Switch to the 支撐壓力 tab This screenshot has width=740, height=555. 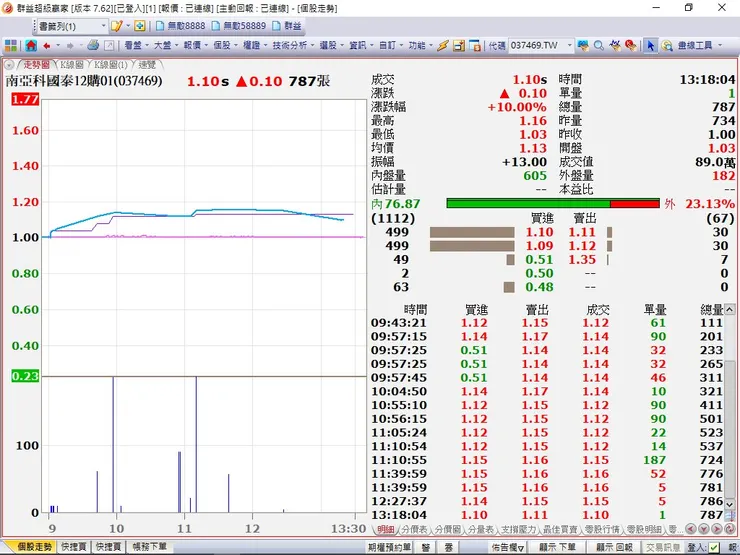point(519,530)
